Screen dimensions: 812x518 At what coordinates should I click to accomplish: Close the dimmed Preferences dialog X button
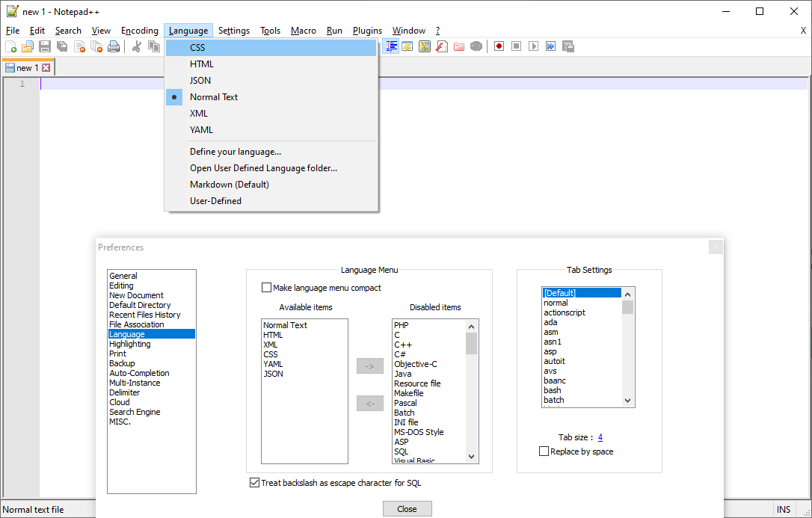click(x=716, y=247)
